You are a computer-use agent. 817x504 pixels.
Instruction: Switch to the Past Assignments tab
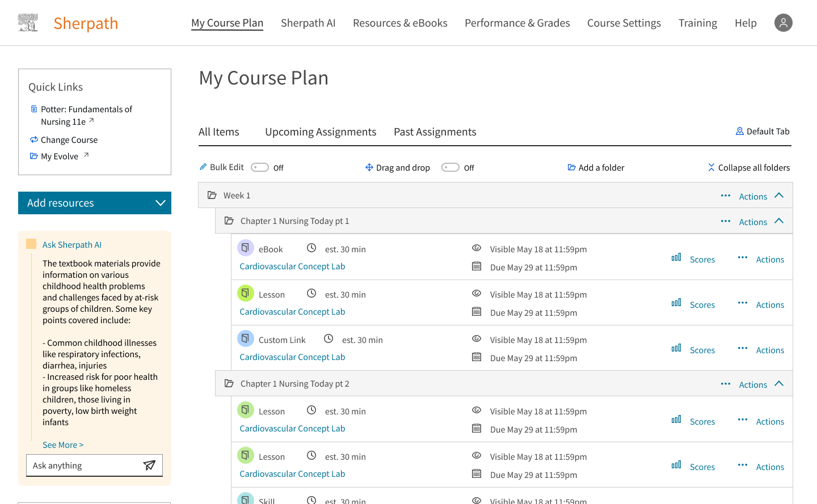(x=435, y=132)
